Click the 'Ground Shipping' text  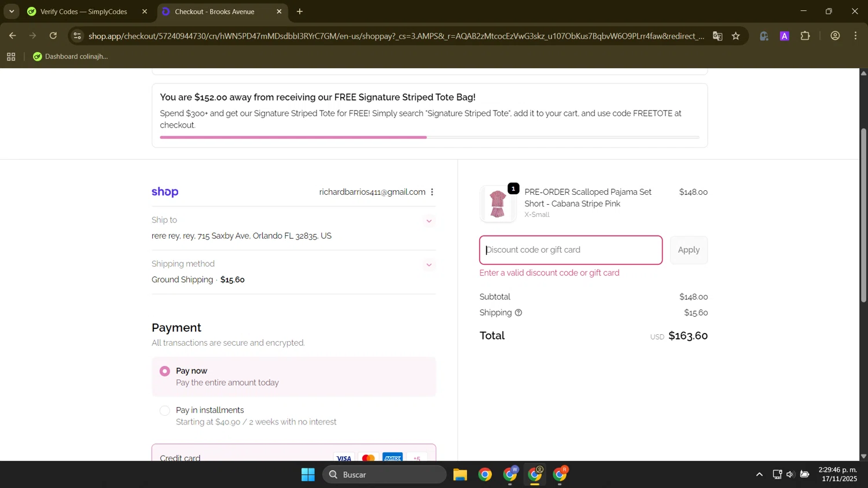click(182, 280)
